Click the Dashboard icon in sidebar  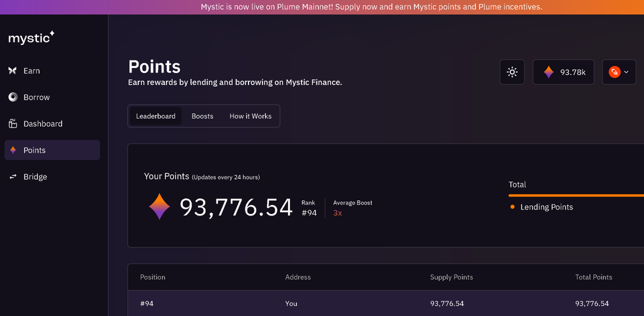[x=13, y=124]
